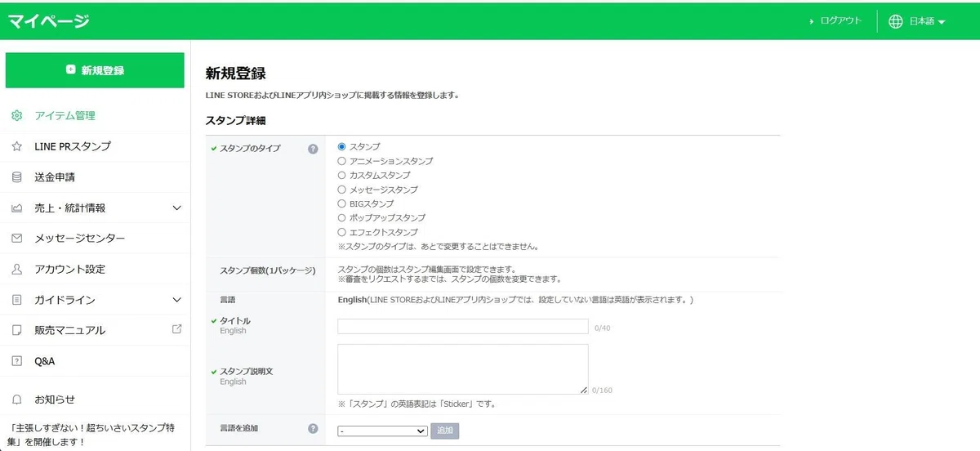Open ガイドライン in the sidebar
Viewport: 980px width, 451px height.
pyautogui.click(x=65, y=300)
